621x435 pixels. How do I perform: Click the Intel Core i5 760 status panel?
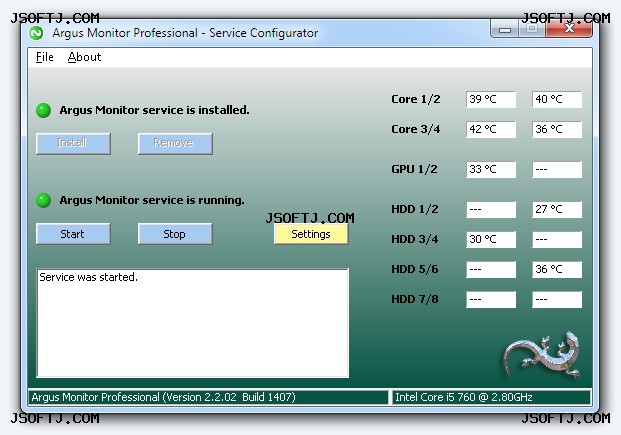point(491,397)
